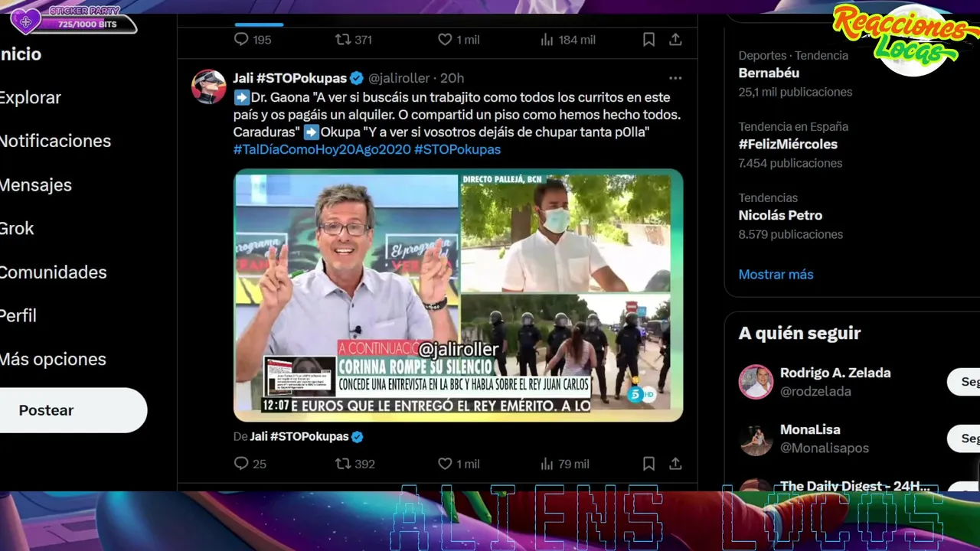
Task: Click 8.579 publicaciones text
Action: (791, 234)
